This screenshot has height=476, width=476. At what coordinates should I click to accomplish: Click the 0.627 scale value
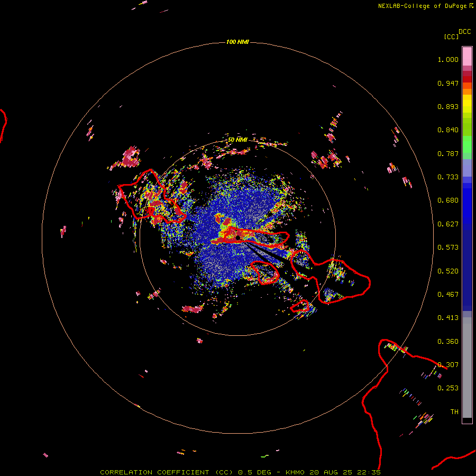pyautogui.click(x=448, y=224)
